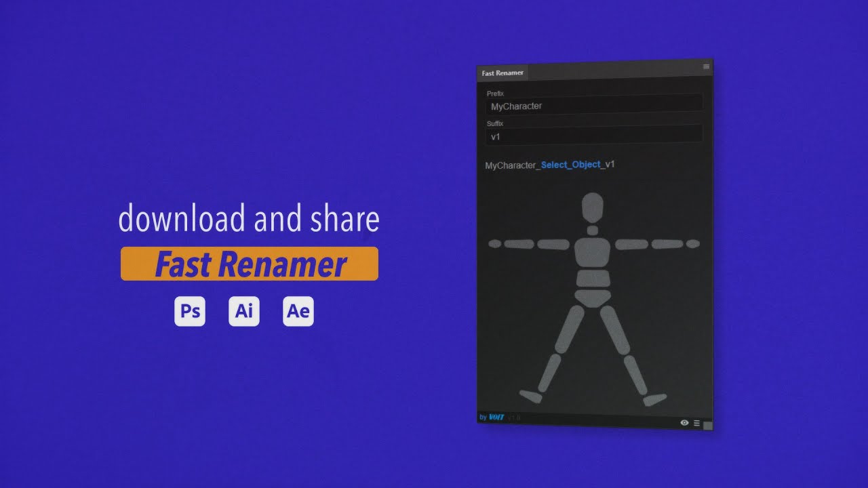The width and height of the screenshot is (868, 488).
Task: Select the foot on the figure's right side
Action: click(x=654, y=399)
